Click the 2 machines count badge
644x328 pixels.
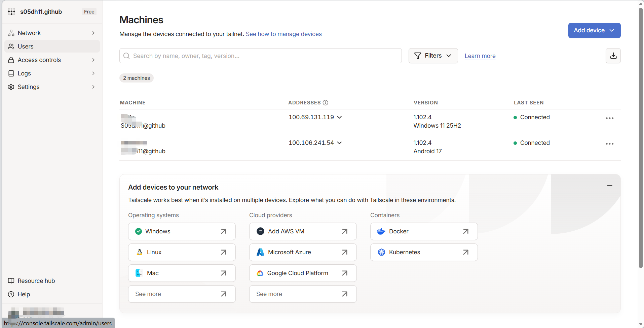pyautogui.click(x=137, y=78)
